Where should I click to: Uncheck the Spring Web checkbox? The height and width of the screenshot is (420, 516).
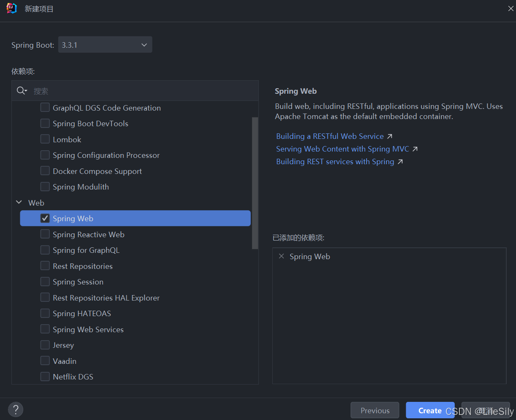point(45,218)
